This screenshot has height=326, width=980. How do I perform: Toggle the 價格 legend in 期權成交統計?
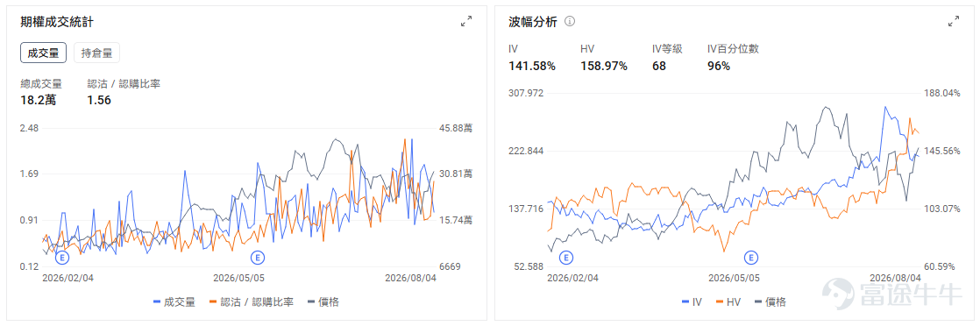[x=323, y=302]
